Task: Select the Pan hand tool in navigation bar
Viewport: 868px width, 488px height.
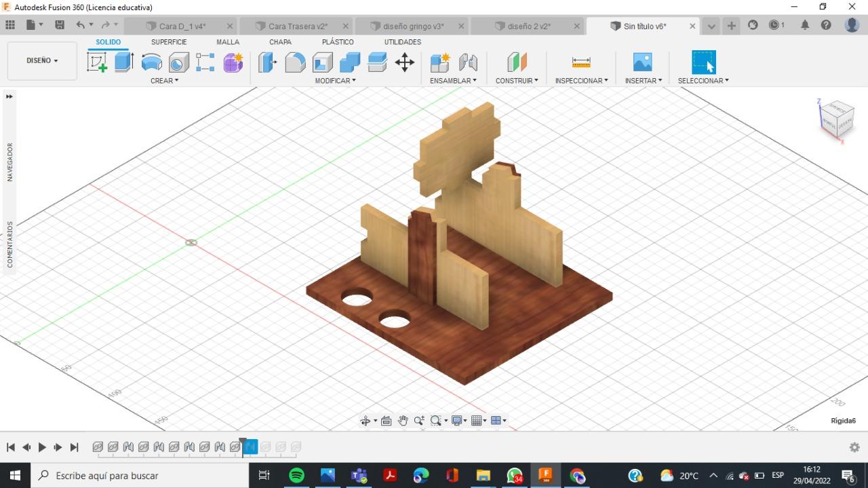Action: (x=403, y=421)
